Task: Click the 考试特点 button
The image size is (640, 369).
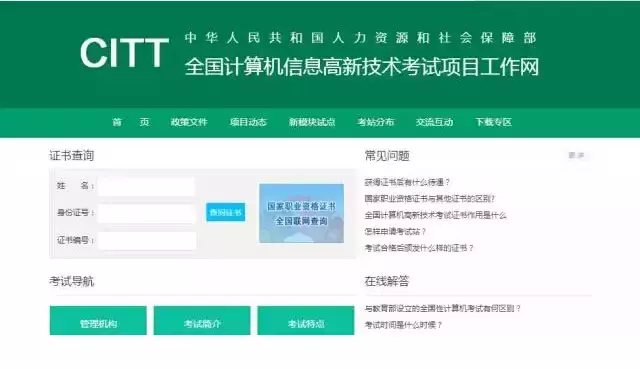Action: [306, 321]
